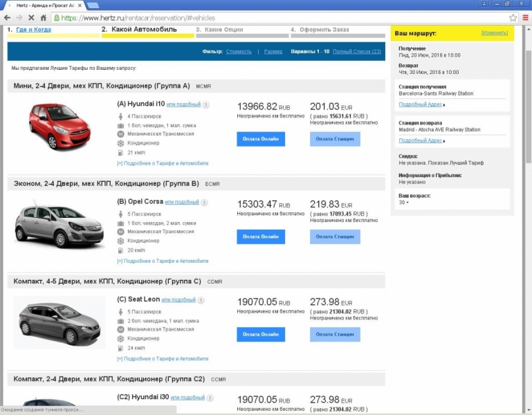532x415 pixels.
Task: Show Полный Список (23) of vehicles
Action: point(357,52)
